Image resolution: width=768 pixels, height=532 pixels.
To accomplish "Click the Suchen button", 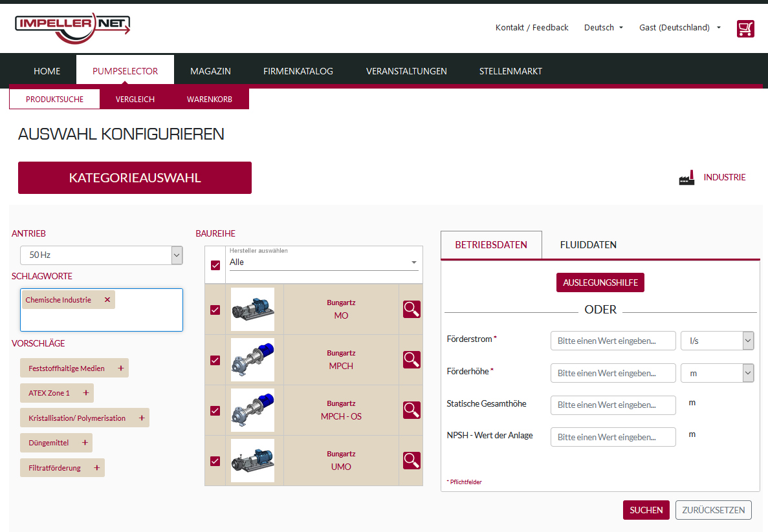I will [646, 510].
